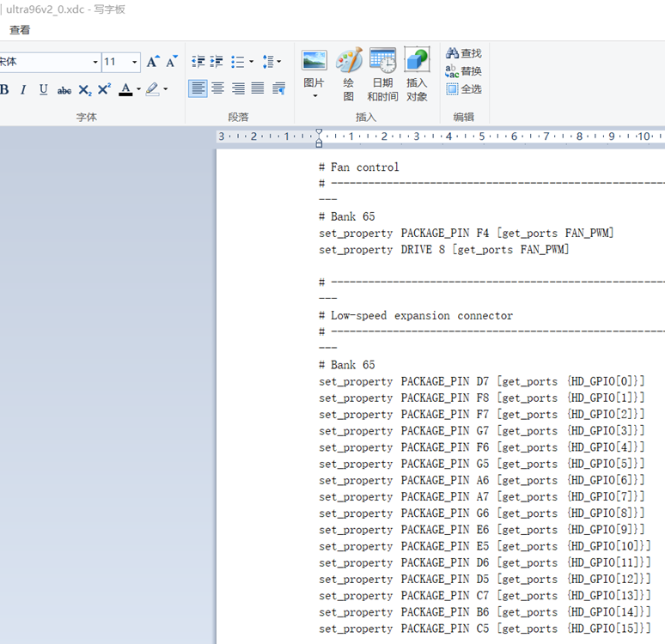This screenshot has height=644, width=665.
Task: Apply the text highlight color
Action: click(152, 89)
